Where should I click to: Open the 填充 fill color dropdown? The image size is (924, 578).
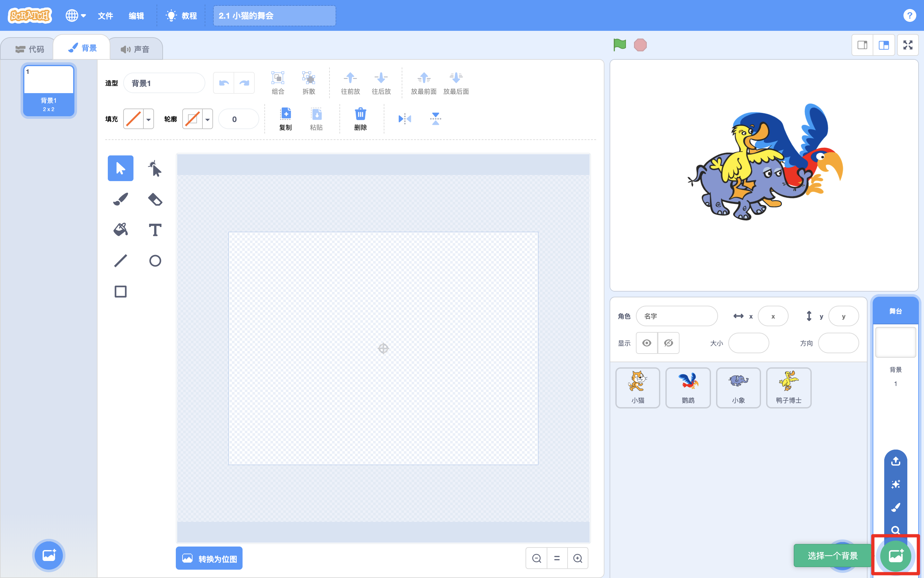click(139, 119)
